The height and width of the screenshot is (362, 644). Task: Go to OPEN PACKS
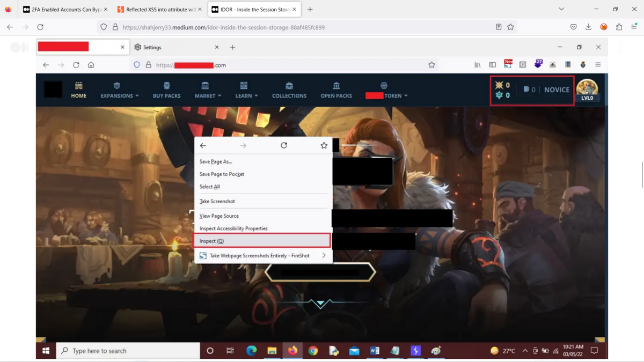click(336, 90)
